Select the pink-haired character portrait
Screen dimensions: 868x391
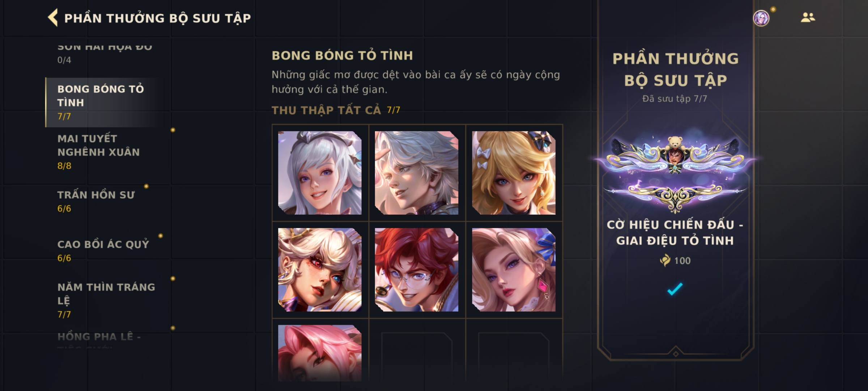pyautogui.click(x=320, y=353)
